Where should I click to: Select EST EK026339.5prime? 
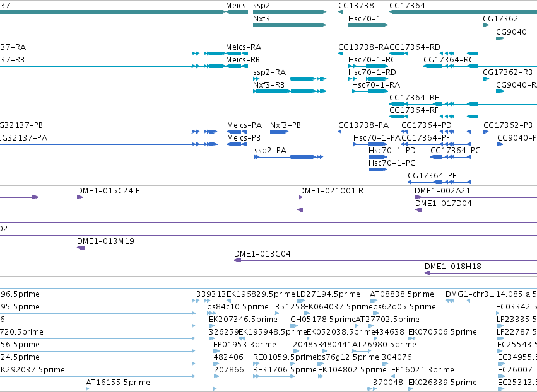tap(442, 383)
